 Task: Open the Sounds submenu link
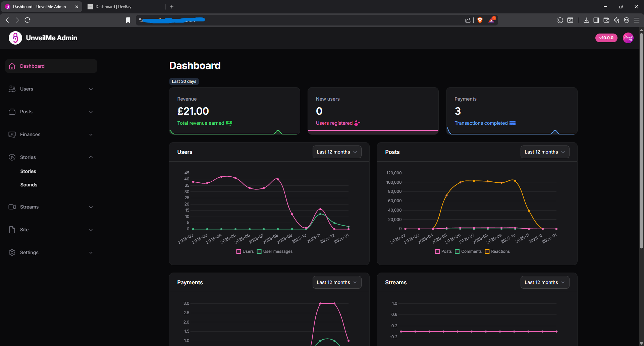[x=29, y=185]
